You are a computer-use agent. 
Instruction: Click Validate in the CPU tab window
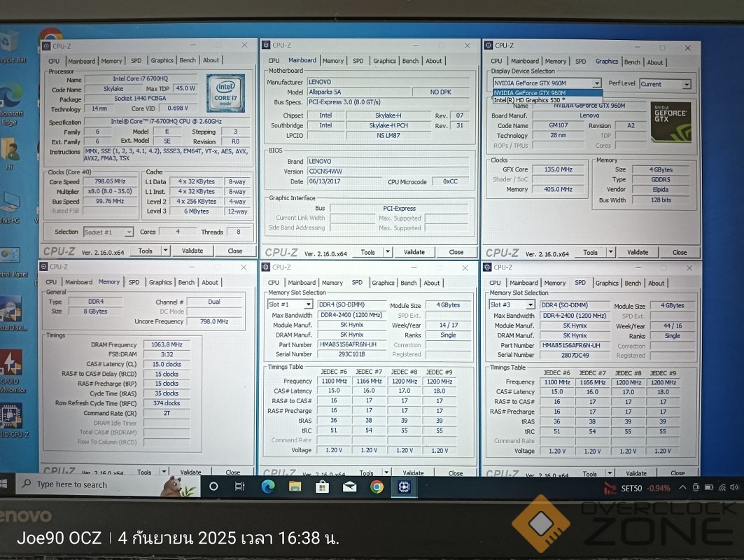coord(192,251)
